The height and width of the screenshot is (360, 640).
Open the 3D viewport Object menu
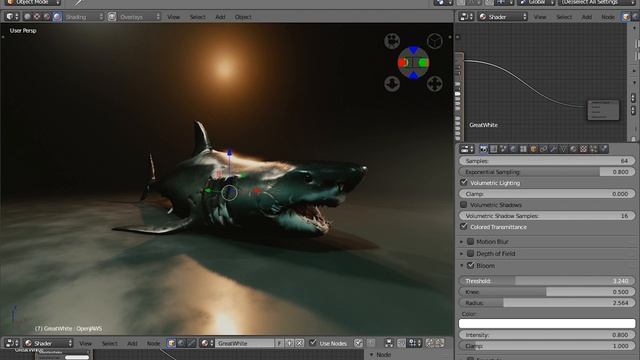(243, 17)
